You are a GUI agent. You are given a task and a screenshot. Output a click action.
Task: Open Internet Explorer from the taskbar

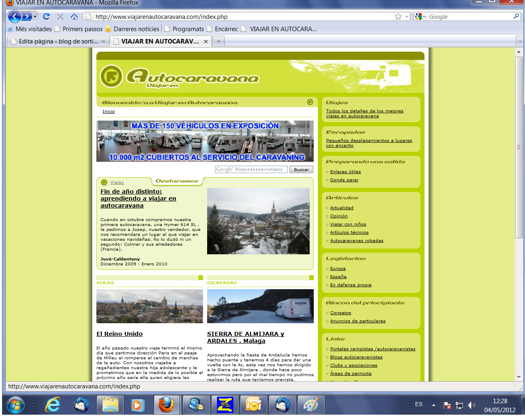coord(52,405)
